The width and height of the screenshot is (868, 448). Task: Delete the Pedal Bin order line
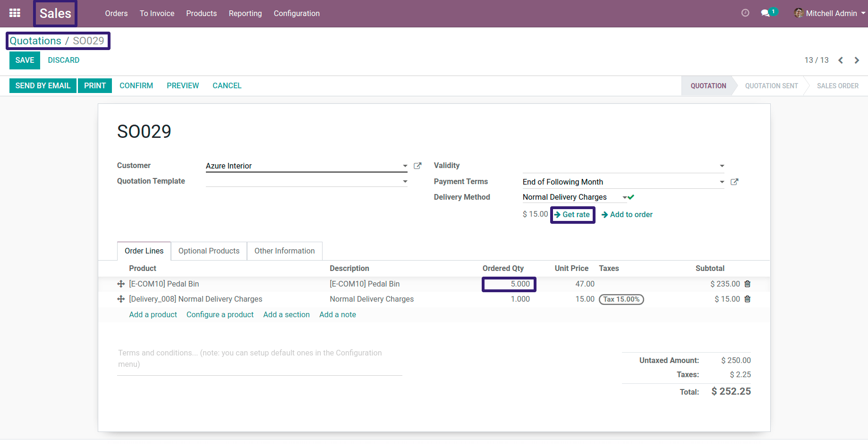(748, 284)
